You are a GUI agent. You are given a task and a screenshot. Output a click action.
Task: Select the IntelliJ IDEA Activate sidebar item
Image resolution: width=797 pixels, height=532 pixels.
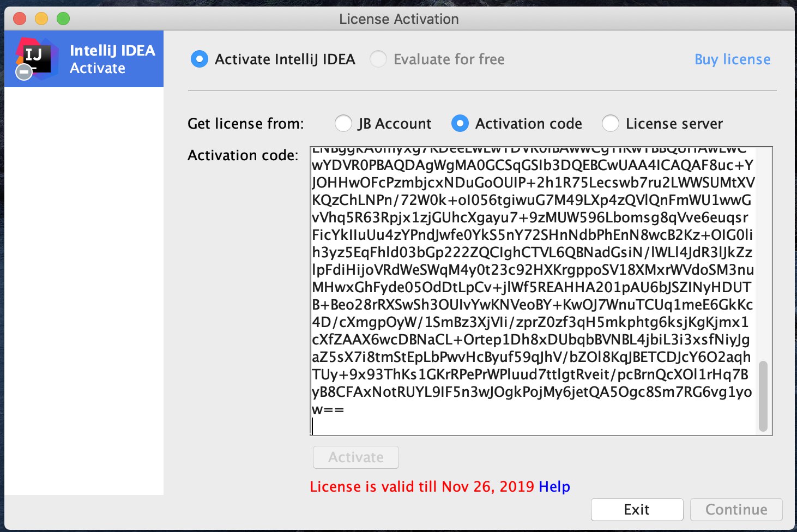coord(84,59)
